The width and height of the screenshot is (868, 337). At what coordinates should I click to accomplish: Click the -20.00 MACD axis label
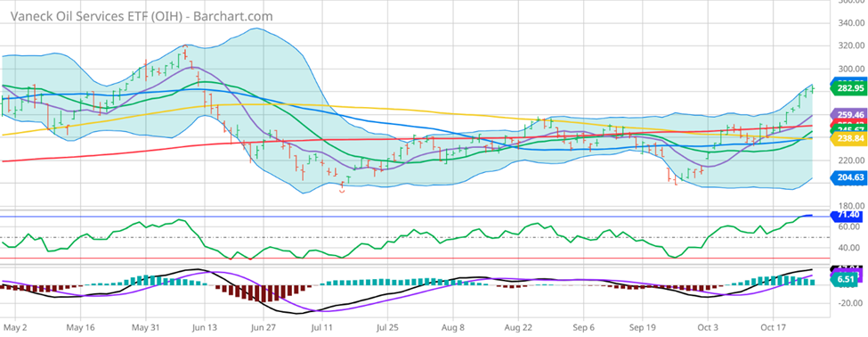click(851, 302)
